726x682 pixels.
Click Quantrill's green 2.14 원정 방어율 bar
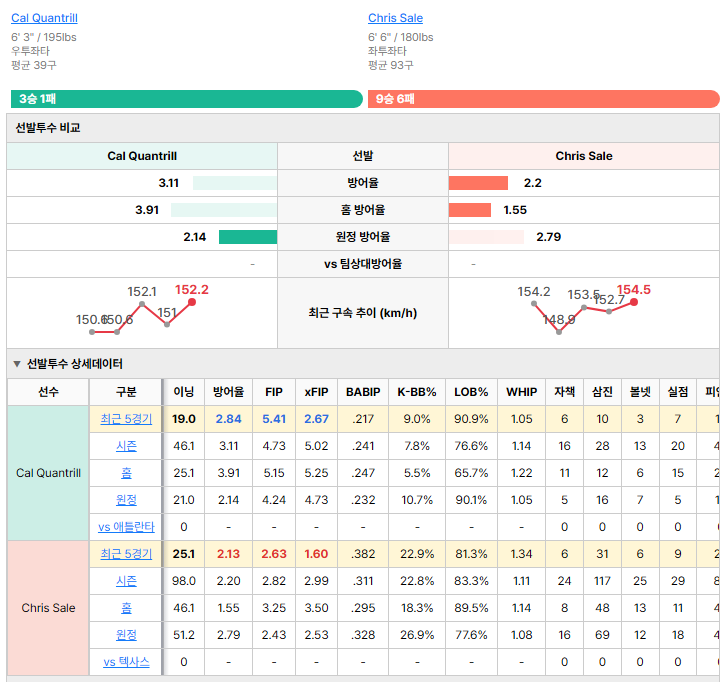[248, 237]
